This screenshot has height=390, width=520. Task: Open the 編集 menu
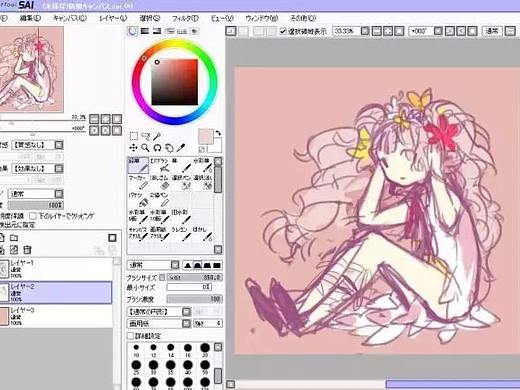click(x=30, y=18)
